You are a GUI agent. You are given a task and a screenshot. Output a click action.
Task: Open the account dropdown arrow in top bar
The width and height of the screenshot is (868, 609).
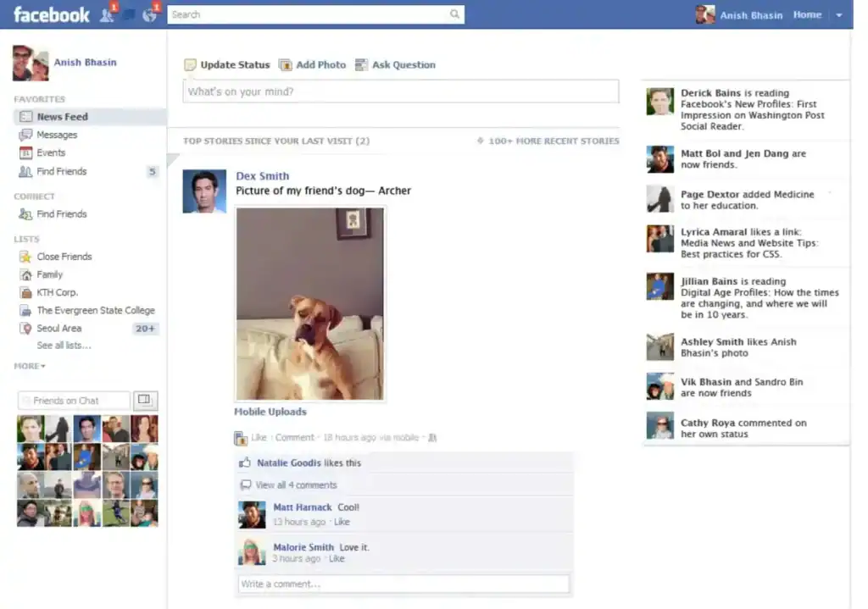[839, 15]
